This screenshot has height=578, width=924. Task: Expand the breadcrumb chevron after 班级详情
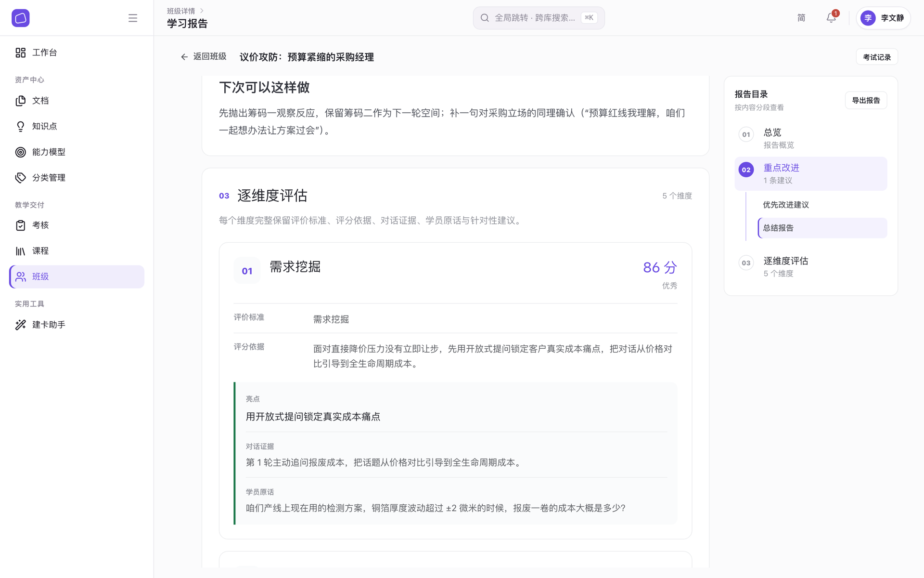coord(202,11)
